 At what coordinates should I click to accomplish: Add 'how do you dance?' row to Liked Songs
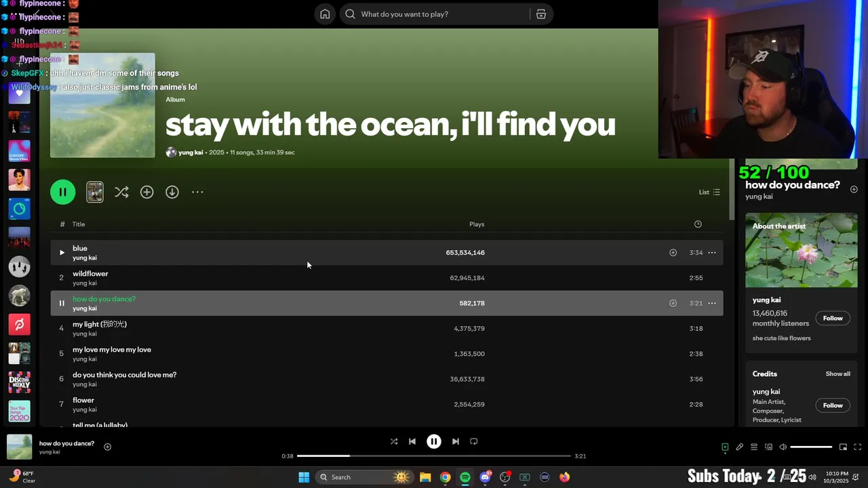(673, 304)
